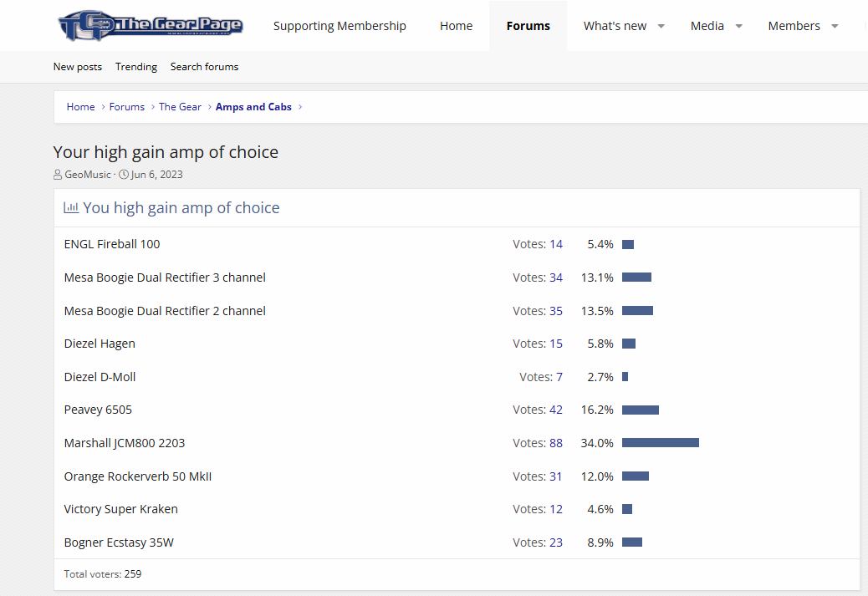Click the arrow after Amps and Cabs

tap(300, 107)
